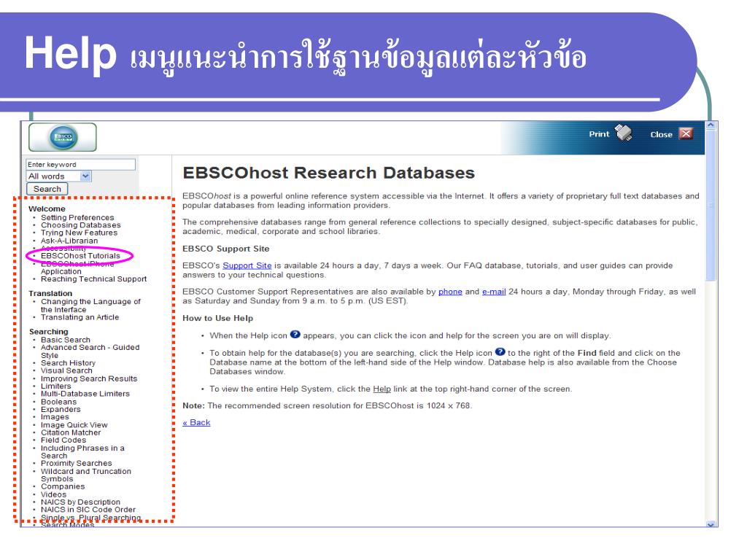
Task: Open Reaching Technical Support topic
Action: pyautogui.click(x=94, y=279)
